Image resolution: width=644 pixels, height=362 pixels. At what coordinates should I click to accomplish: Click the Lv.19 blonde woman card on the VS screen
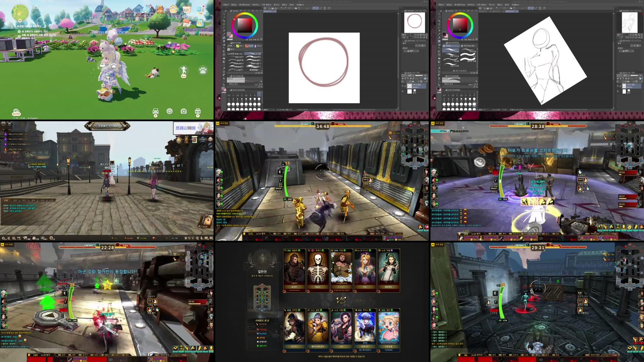point(365,271)
